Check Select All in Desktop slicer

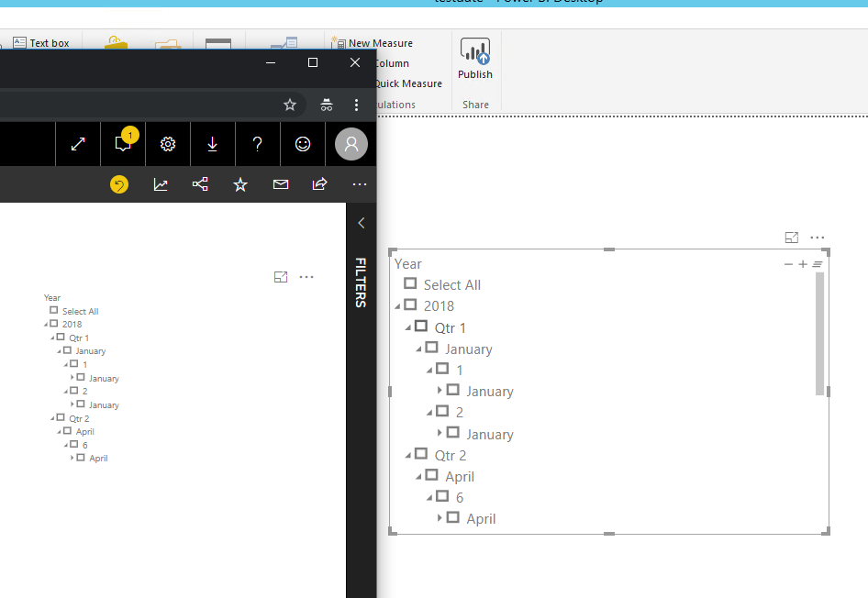410,283
